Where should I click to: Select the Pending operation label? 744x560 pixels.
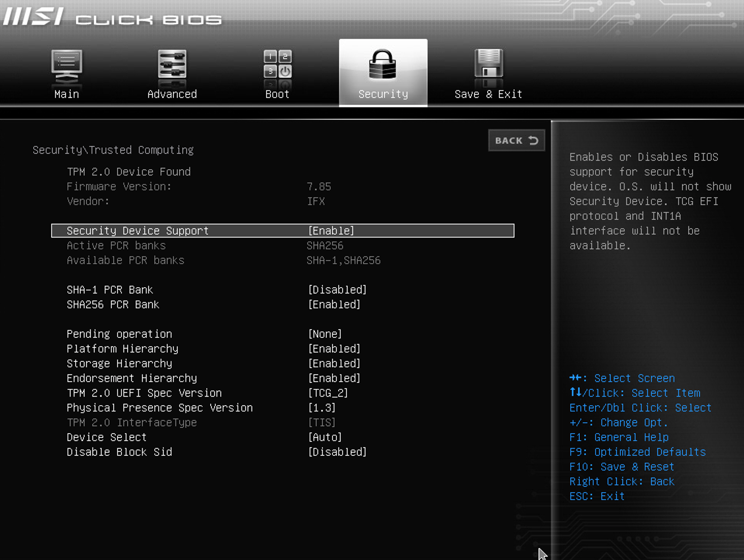120,334
